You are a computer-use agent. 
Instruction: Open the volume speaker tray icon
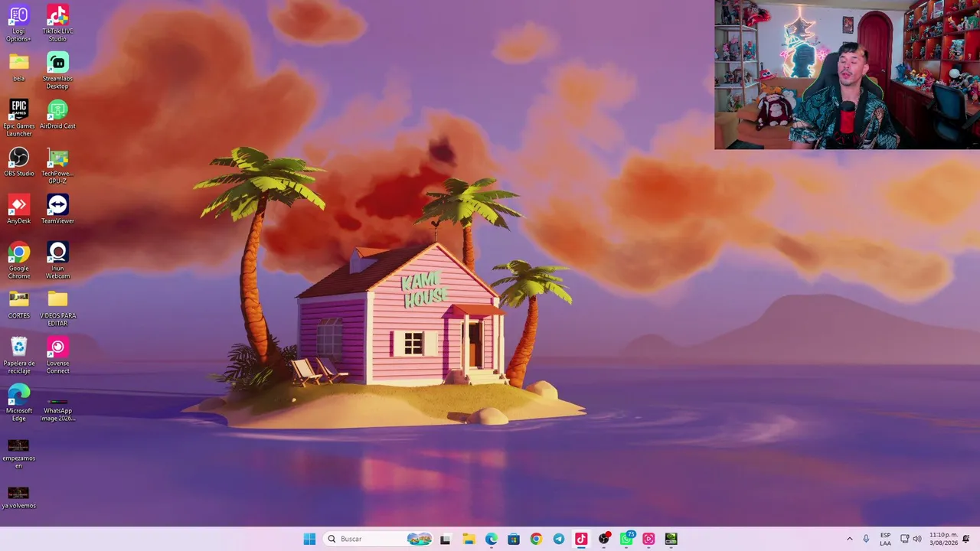point(917,539)
